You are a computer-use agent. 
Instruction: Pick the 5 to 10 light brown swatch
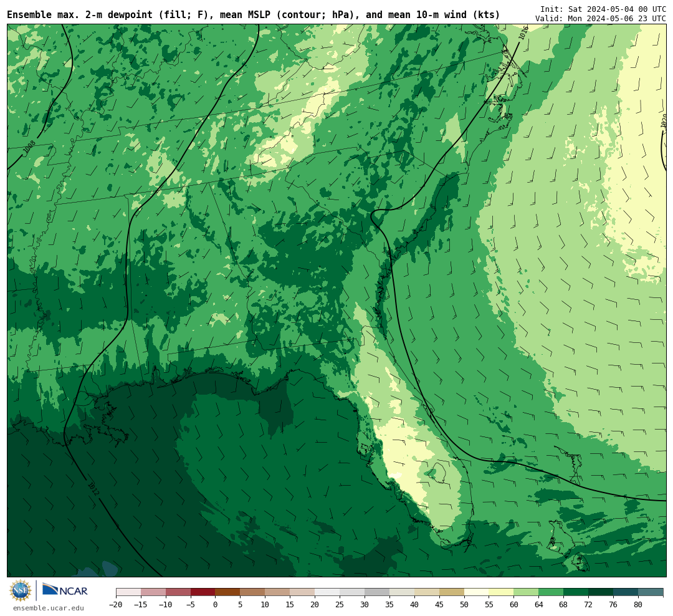[x=252, y=592]
